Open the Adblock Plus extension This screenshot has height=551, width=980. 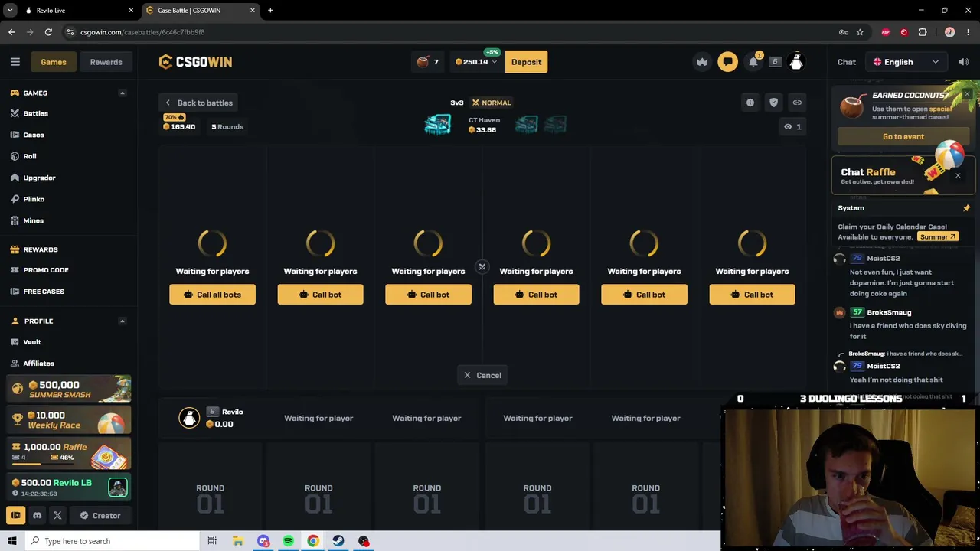pyautogui.click(x=886, y=32)
